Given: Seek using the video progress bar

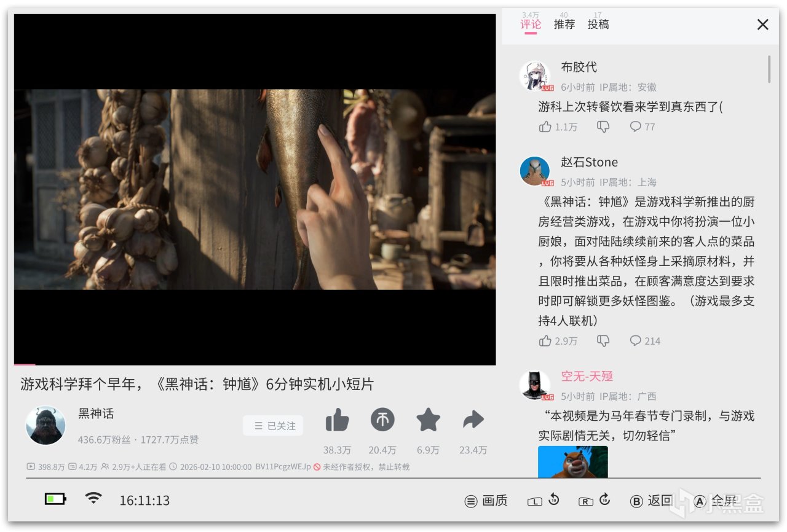Looking at the screenshot, I should click(255, 364).
